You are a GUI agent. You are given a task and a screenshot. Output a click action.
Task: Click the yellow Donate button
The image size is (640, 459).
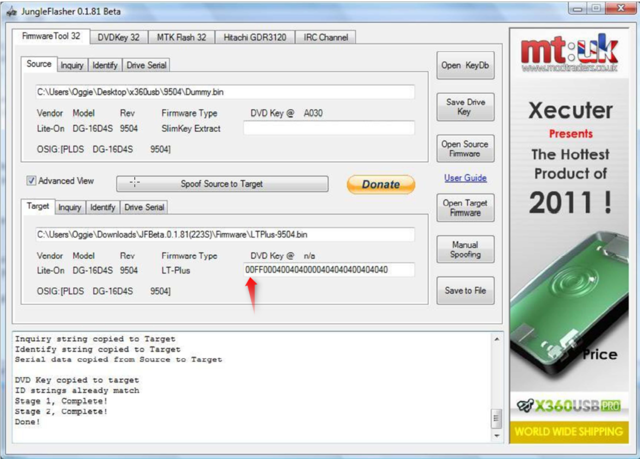(381, 184)
